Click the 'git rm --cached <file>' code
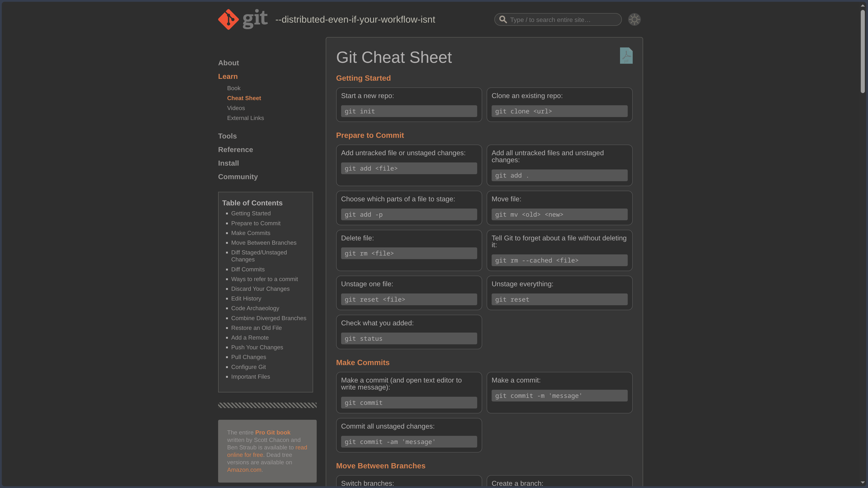Image resolution: width=868 pixels, height=488 pixels. [559, 260]
